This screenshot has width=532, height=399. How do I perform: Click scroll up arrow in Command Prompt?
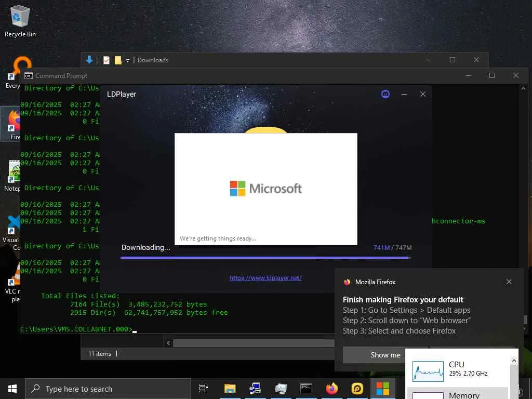click(523, 88)
